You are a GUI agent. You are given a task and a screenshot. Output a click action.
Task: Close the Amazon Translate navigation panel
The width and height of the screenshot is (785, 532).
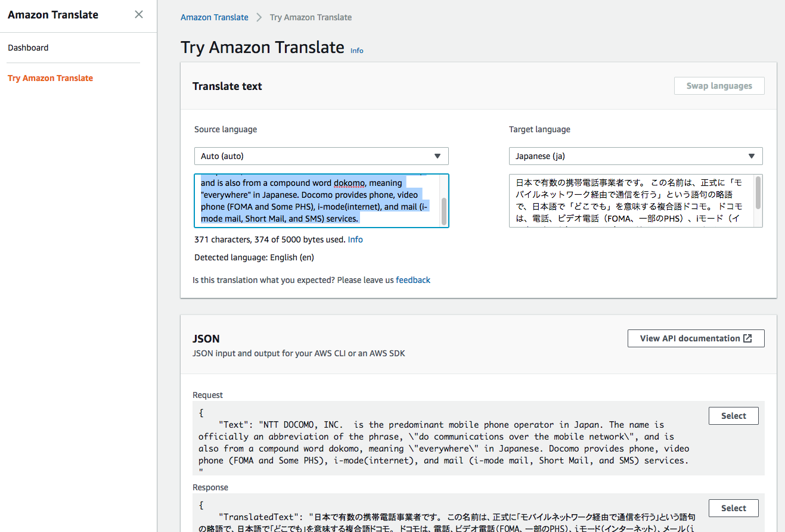(139, 14)
